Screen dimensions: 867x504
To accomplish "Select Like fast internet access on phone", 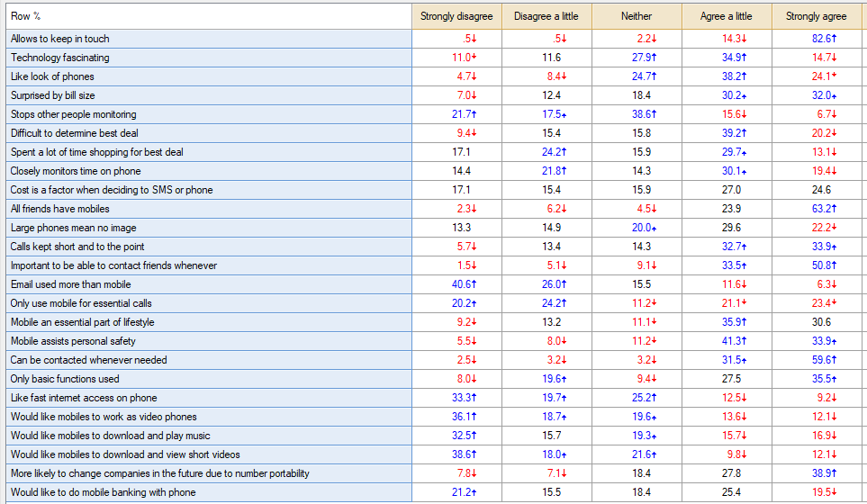I will tap(209, 398).
